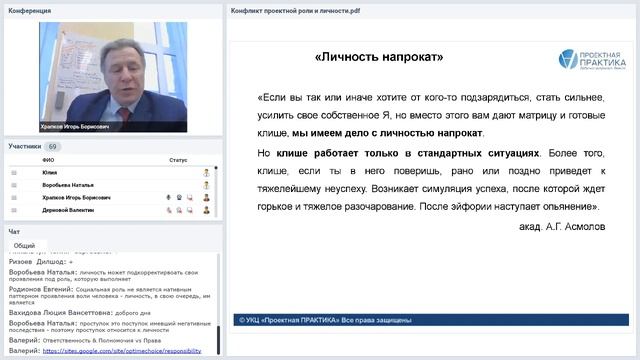Click the Чат panel title

coord(14,231)
